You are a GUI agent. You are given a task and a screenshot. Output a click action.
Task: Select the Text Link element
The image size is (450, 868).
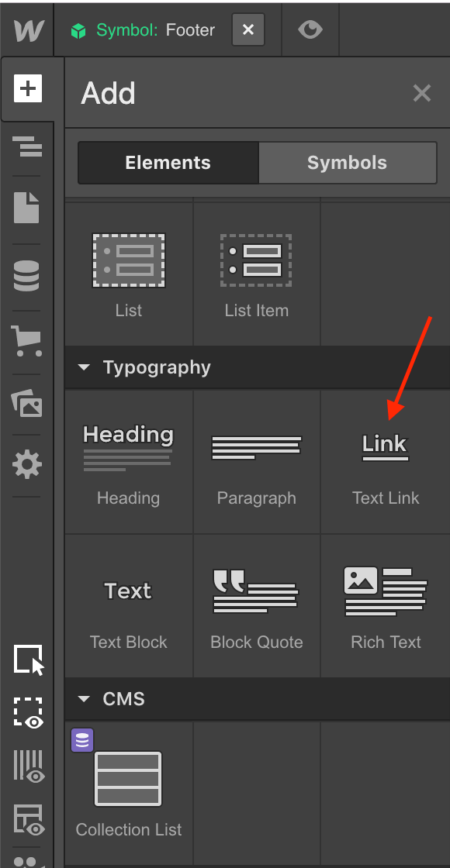[386, 463]
